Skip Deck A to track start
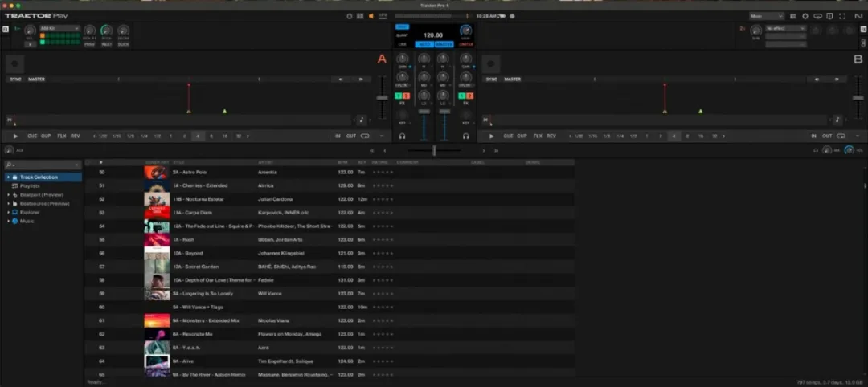The height and width of the screenshot is (387, 868). pos(10,120)
